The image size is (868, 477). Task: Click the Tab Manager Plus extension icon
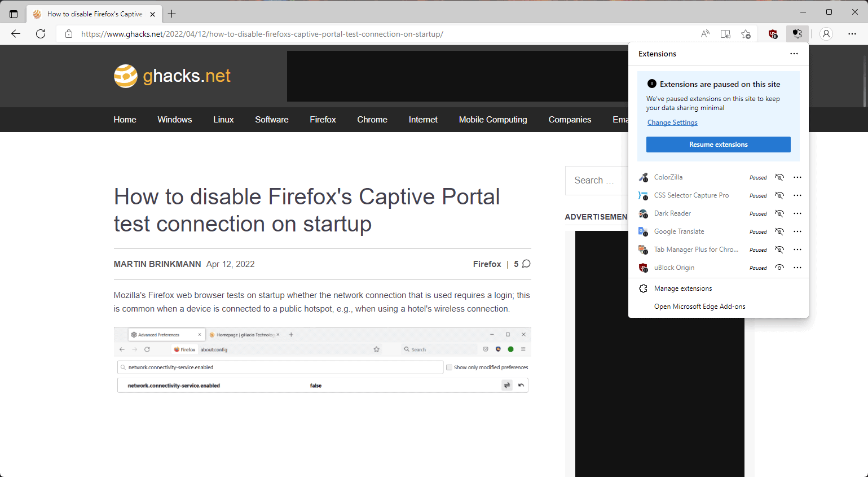click(643, 250)
